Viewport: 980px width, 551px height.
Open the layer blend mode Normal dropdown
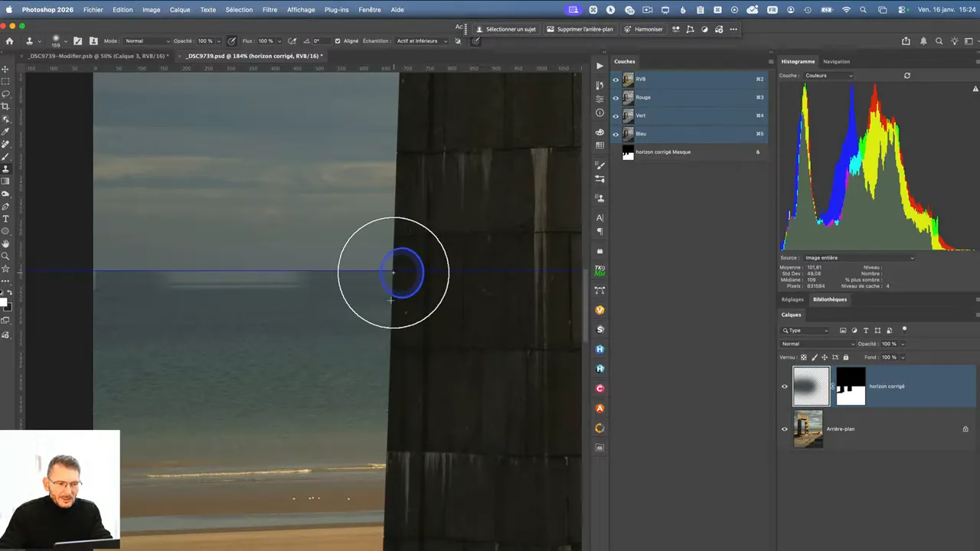817,344
